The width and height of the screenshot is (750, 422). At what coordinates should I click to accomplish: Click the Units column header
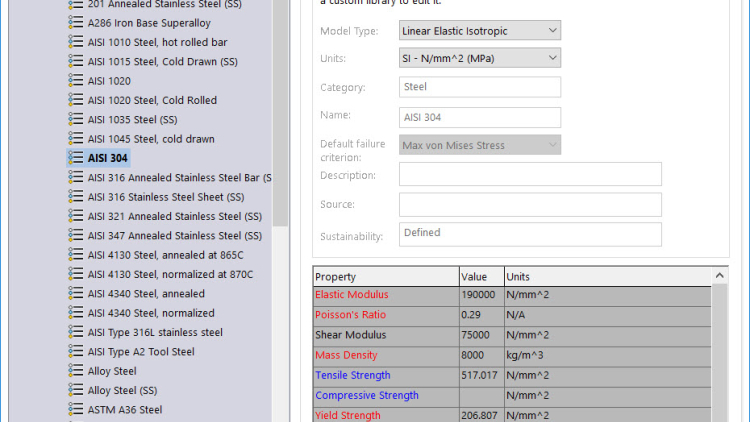pyautogui.click(x=608, y=277)
